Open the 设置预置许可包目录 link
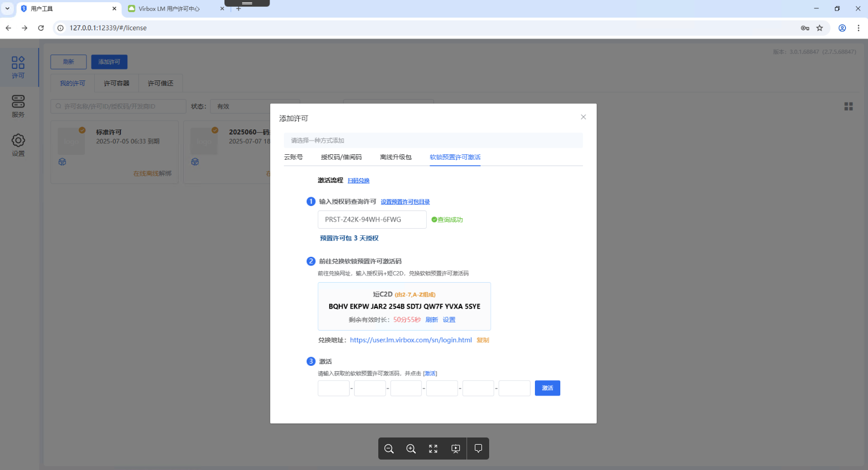 [x=405, y=202]
